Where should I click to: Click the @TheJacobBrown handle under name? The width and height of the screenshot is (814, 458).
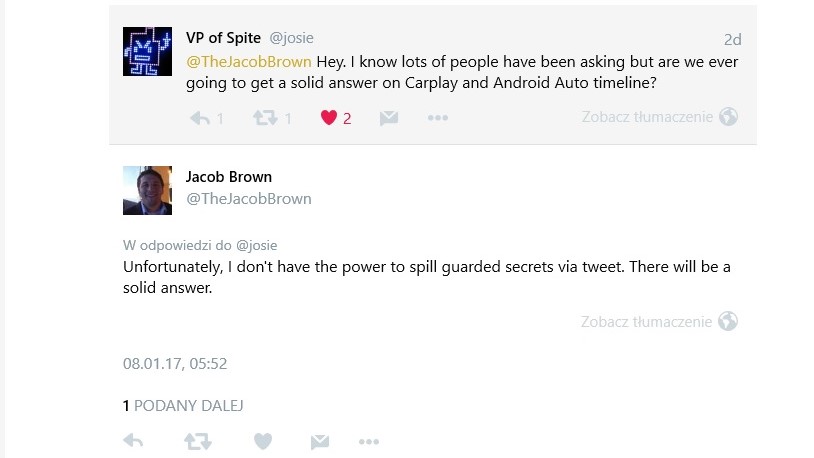click(x=249, y=199)
